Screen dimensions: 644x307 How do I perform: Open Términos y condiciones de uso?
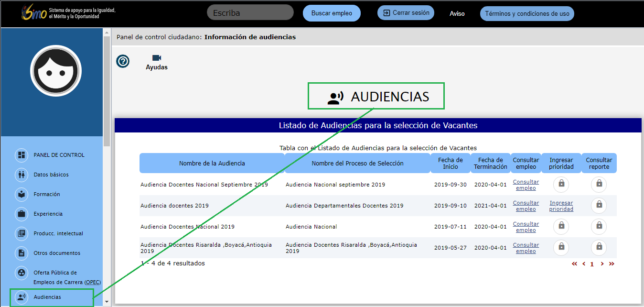(x=527, y=13)
